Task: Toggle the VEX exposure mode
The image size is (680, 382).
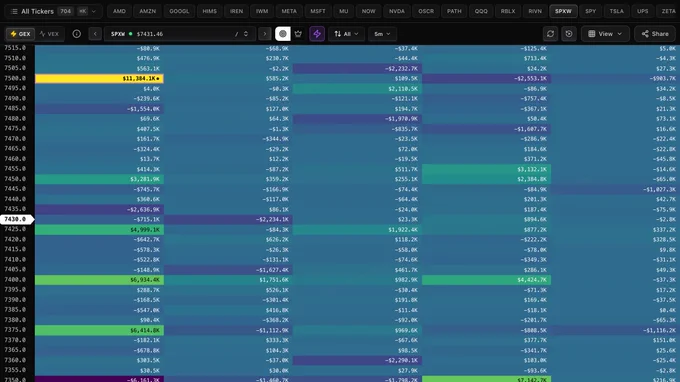Action: click(x=49, y=34)
